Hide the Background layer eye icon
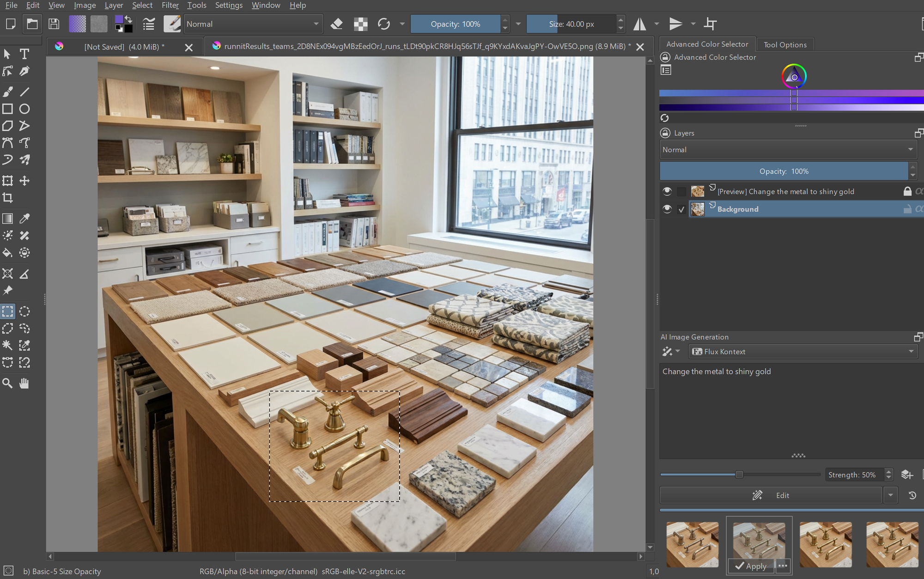The width and height of the screenshot is (924, 579). click(x=667, y=209)
